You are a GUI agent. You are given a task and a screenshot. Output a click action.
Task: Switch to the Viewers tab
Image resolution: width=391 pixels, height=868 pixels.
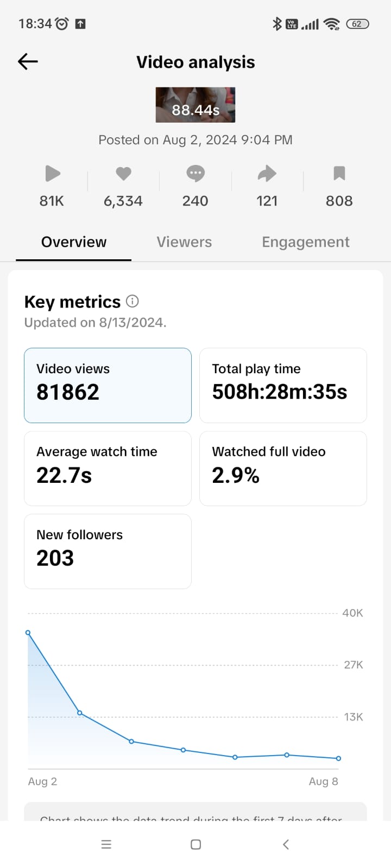point(184,242)
